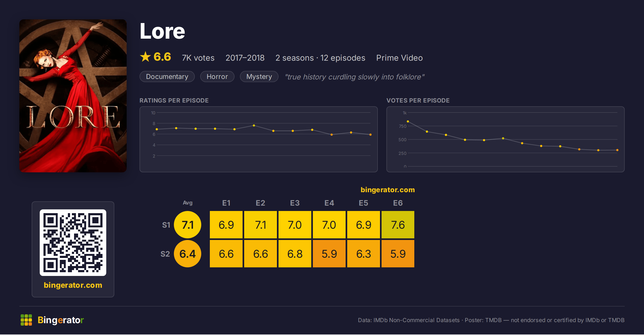Select S2 E3 rating cell 6.8
This screenshot has width=644, height=335.
pos(295,254)
